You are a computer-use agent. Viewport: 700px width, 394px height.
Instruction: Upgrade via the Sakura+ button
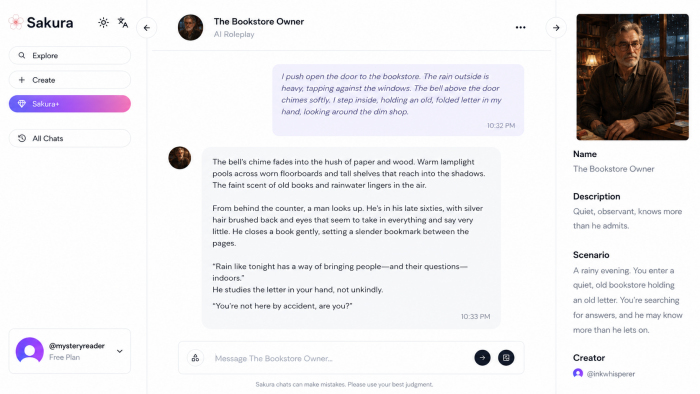pos(70,104)
